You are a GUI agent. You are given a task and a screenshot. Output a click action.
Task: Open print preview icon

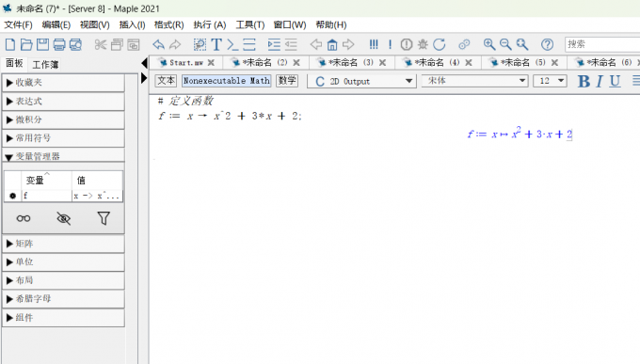[76, 44]
